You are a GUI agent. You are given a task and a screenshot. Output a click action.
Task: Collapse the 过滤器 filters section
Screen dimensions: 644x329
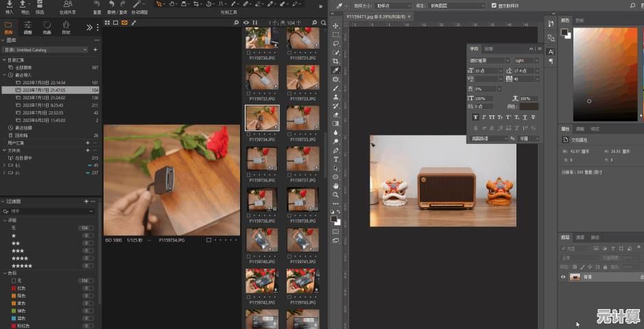click(x=3, y=202)
